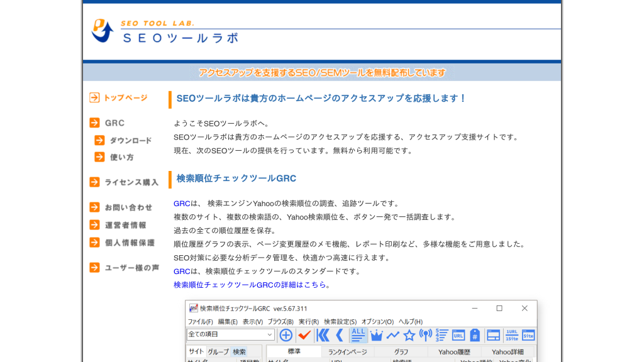Viewport: 644px width, 362px height.
Task: Click the GRC link before 検索エンジンYahoo
Action: pos(182,204)
